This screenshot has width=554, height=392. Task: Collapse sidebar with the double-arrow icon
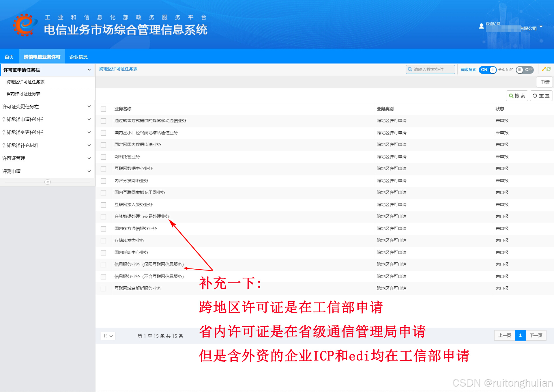(x=48, y=182)
